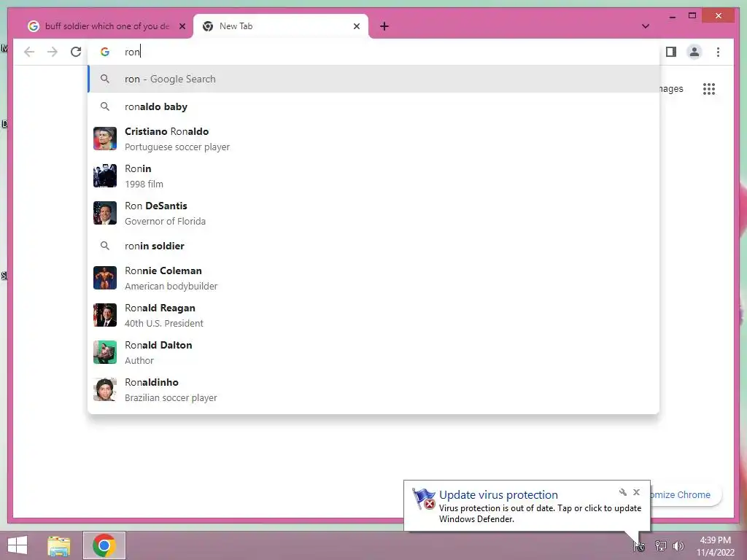
Task: Choose 'ron - Google Search' suggestion
Action: [373, 79]
